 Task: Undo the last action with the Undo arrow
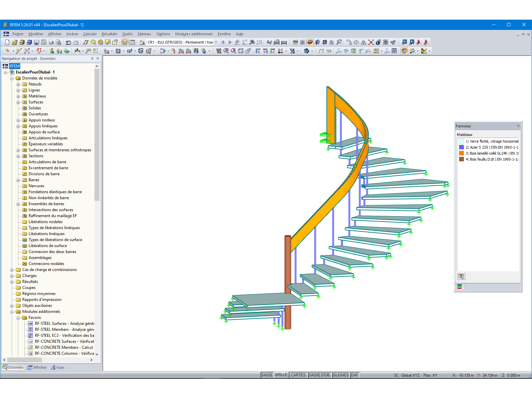point(68,42)
